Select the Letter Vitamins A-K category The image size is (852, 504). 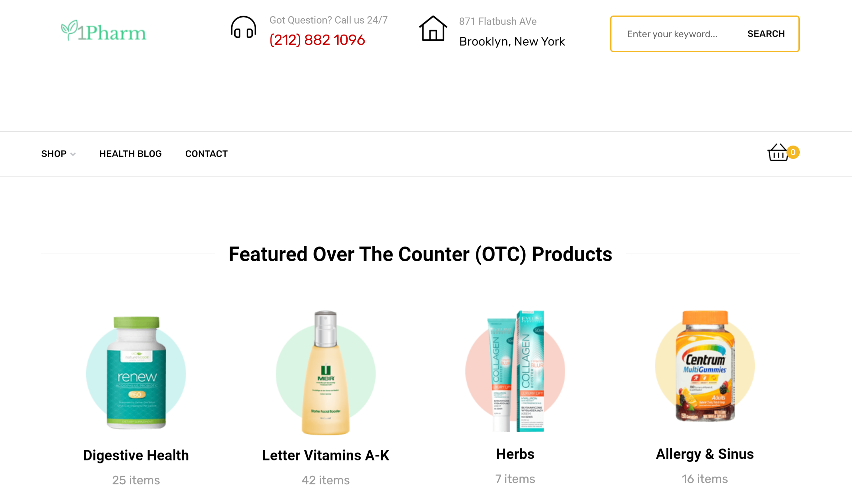[326, 455]
